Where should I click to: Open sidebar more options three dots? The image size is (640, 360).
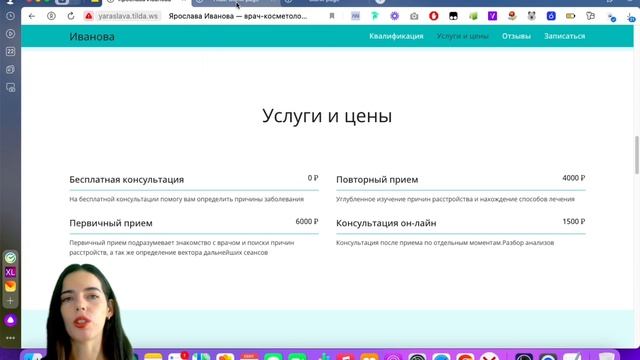click(x=11, y=338)
